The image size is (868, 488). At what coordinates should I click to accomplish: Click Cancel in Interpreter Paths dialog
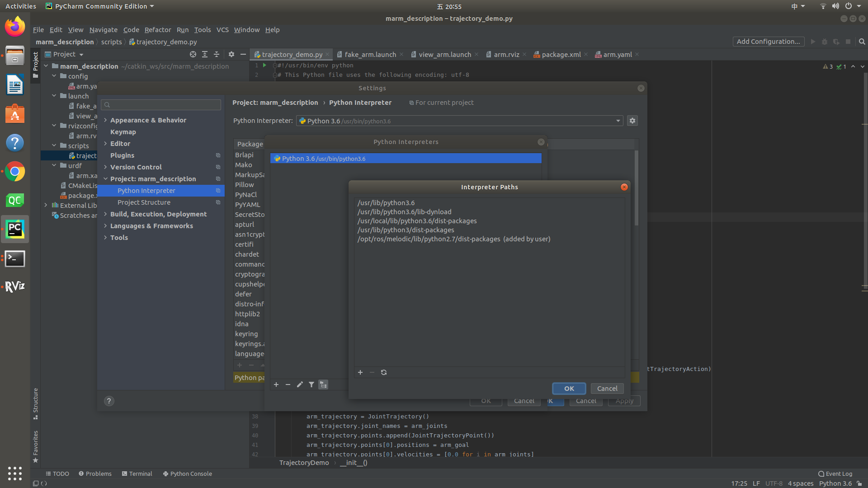point(607,389)
